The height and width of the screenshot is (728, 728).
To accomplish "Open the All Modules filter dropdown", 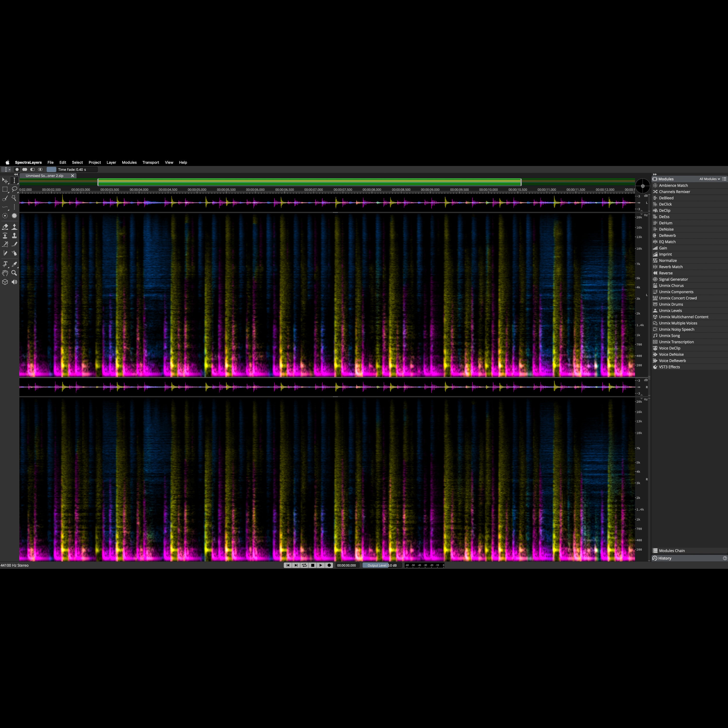I will (710, 179).
